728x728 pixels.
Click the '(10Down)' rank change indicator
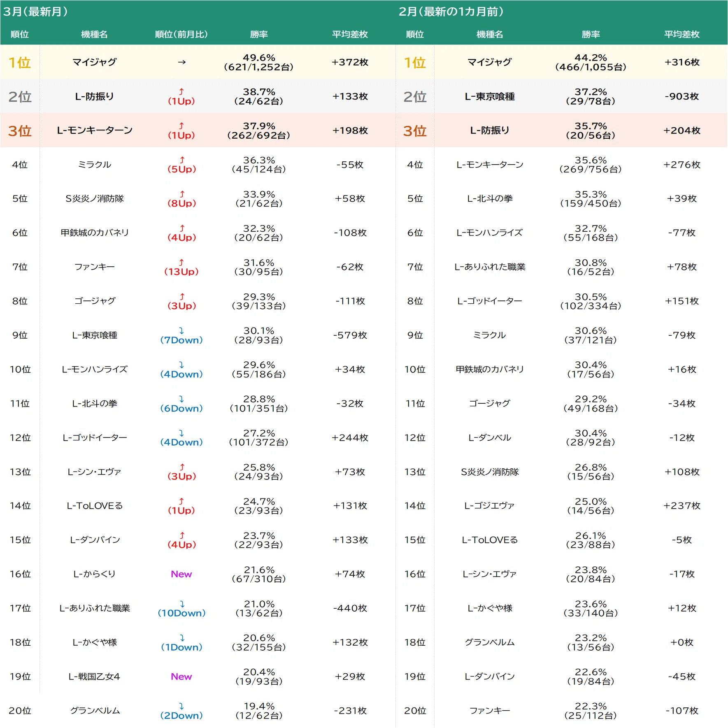[181, 608]
